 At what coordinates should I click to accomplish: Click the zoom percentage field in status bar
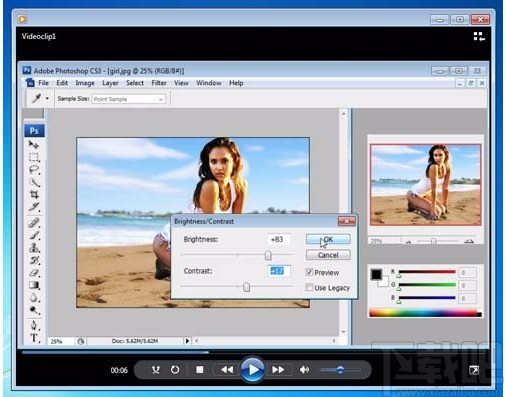60,341
